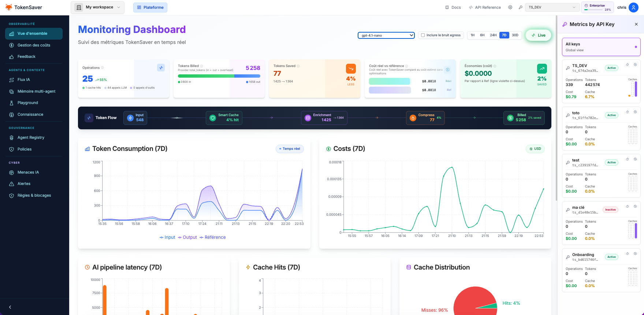Open the API Reference link
This screenshot has width=644, height=315.
pos(484,7)
